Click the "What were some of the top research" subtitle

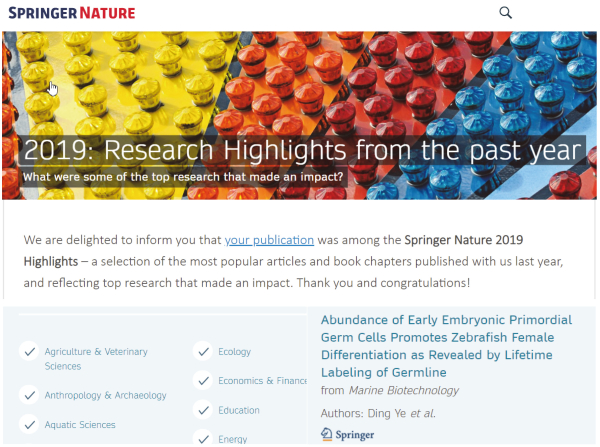pyautogui.click(x=183, y=177)
